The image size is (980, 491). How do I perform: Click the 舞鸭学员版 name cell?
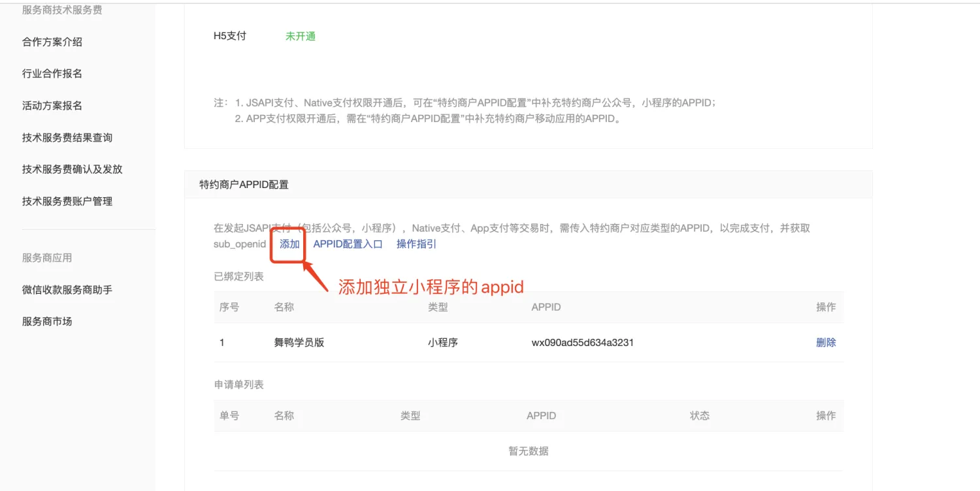coord(299,342)
